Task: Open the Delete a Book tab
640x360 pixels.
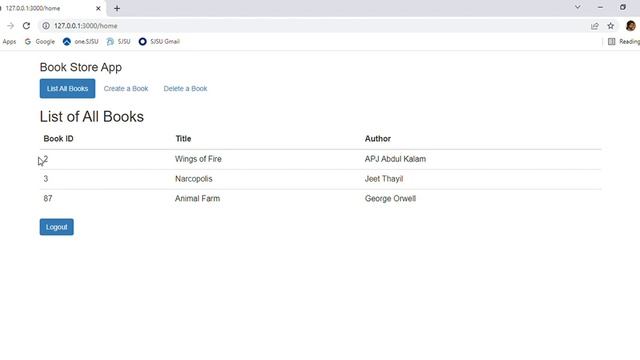Action: [x=185, y=89]
